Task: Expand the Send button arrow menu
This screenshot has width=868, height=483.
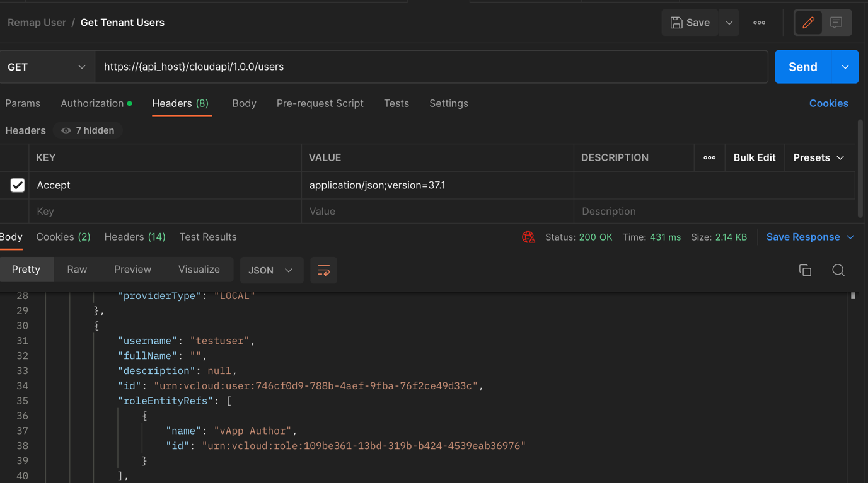Action: (x=845, y=67)
